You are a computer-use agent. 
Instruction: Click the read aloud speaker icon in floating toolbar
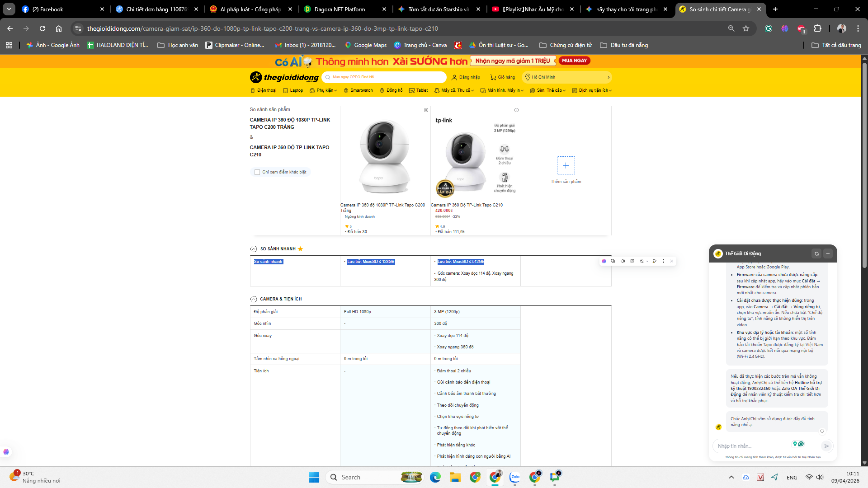click(623, 261)
